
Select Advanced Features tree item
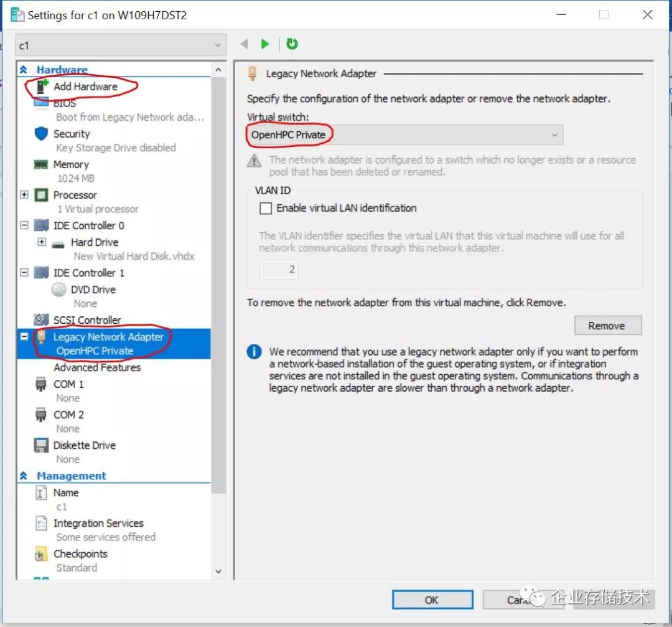[97, 367]
